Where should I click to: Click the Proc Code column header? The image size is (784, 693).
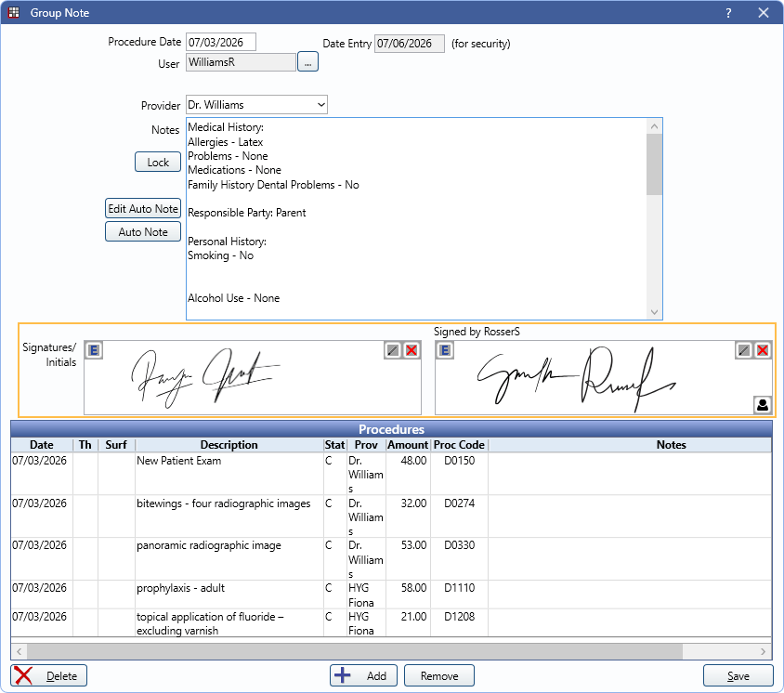(x=459, y=445)
